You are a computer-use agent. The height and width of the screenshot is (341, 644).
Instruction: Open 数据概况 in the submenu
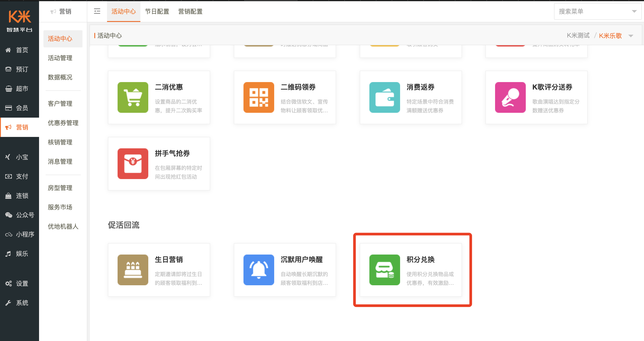pyautogui.click(x=60, y=77)
